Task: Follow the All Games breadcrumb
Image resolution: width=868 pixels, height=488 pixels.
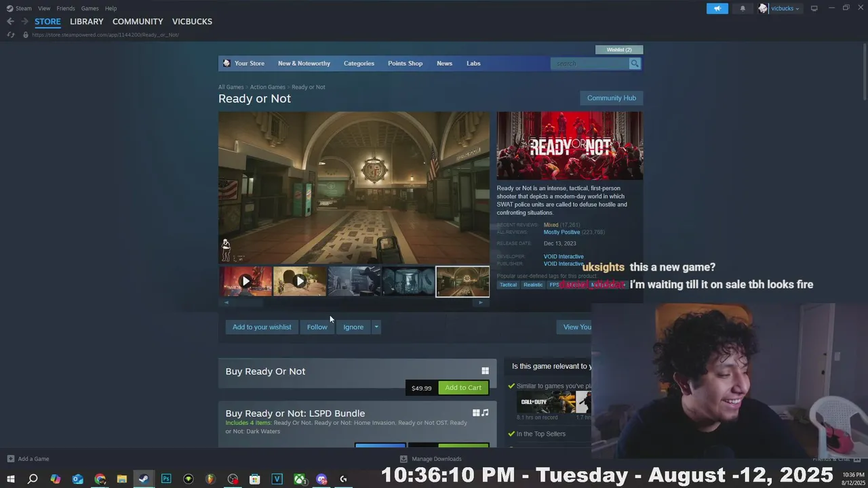Action: [x=231, y=87]
